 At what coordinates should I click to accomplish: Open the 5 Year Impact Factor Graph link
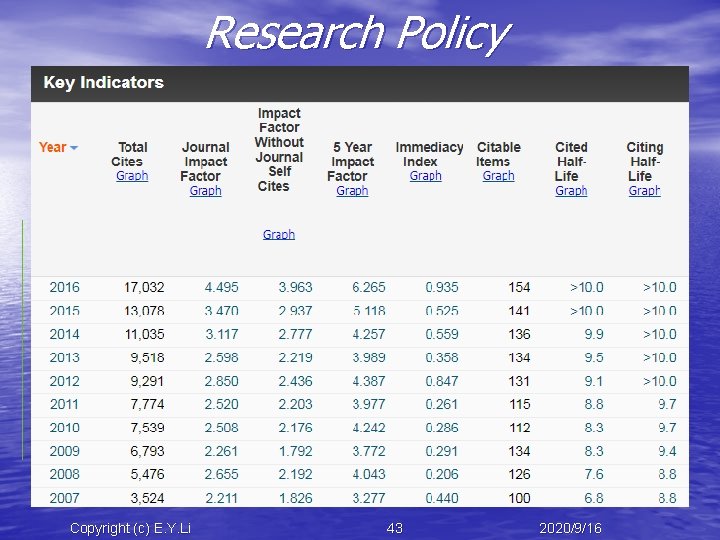(x=352, y=191)
